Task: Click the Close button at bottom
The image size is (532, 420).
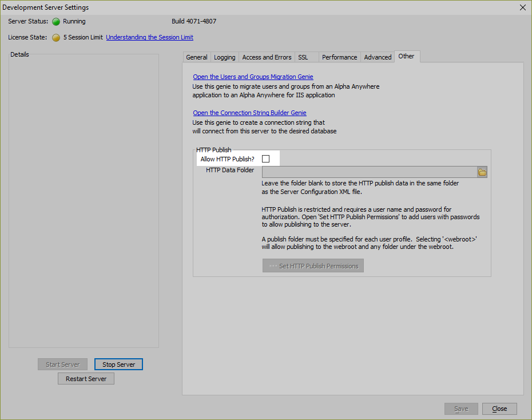Action: click(x=500, y=409)
